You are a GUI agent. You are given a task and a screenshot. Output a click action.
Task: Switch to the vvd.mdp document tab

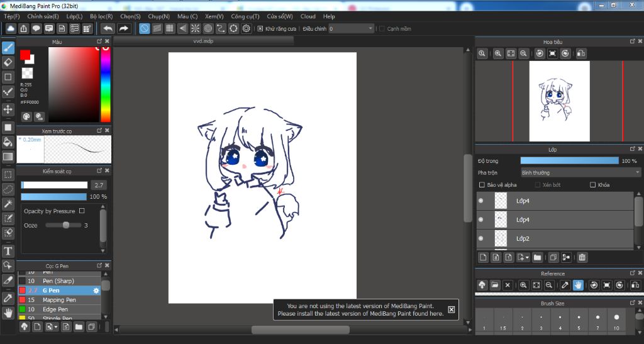tap(203, 41)
